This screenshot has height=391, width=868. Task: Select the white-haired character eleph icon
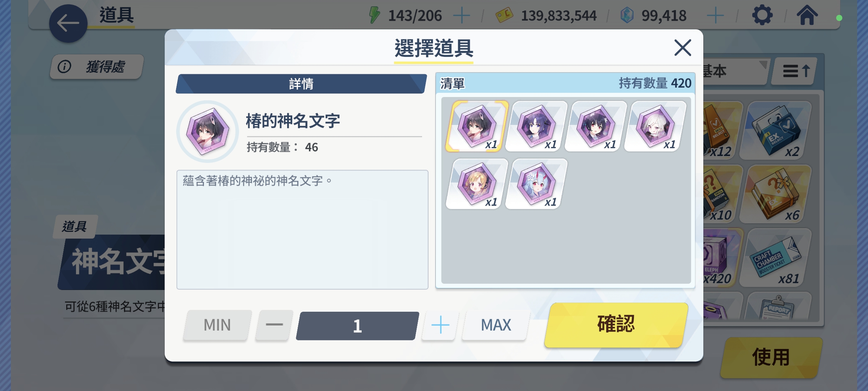[655, 126]
